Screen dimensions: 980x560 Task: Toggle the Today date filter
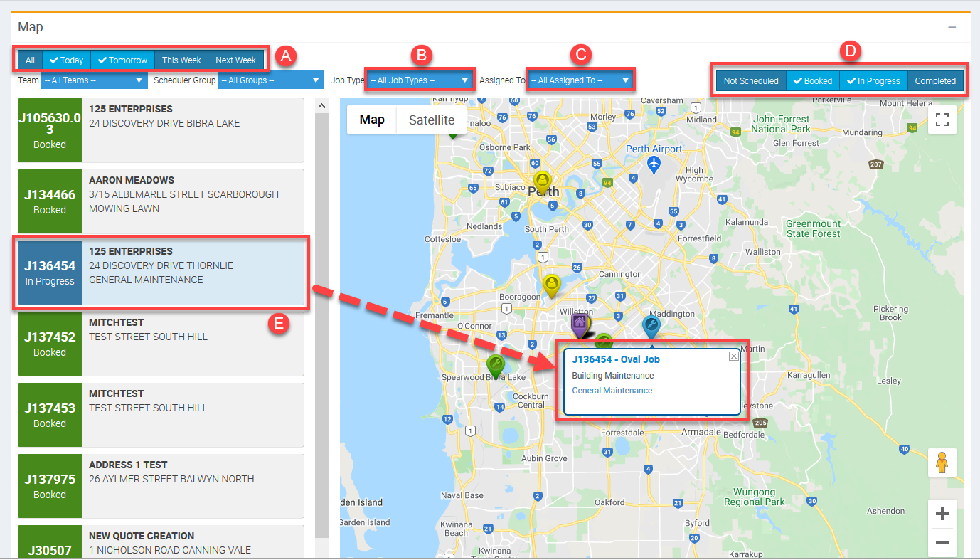point(66,60)
